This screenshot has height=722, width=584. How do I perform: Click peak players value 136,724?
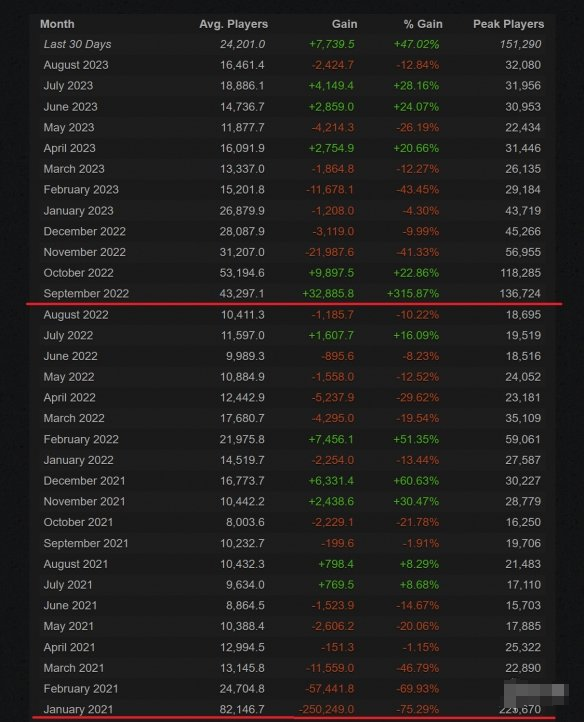pos(520,293)
